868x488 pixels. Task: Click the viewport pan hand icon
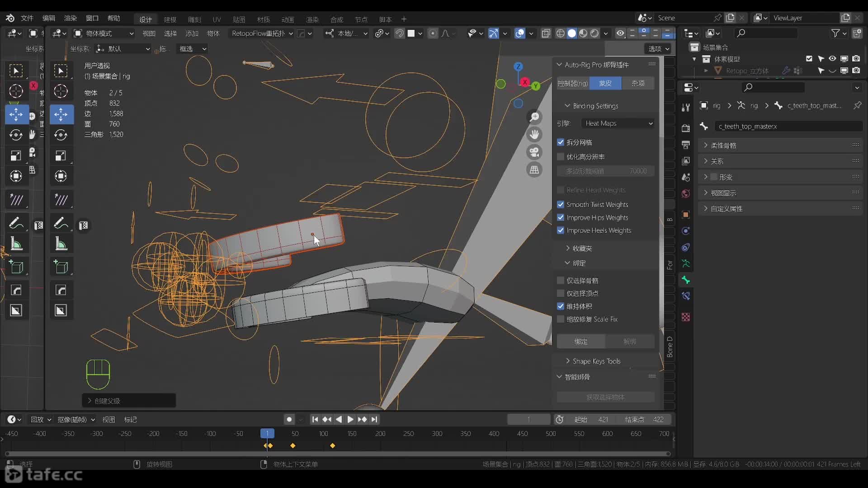(x=534, y=135)
